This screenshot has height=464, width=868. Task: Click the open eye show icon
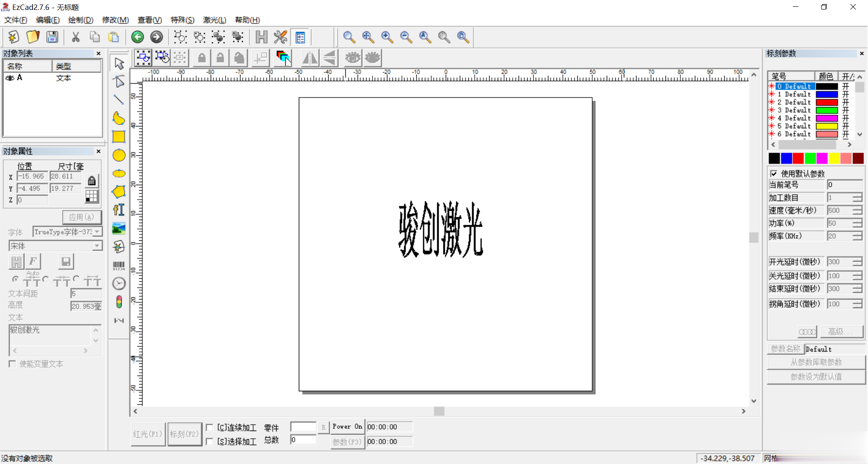pos(353,58)
